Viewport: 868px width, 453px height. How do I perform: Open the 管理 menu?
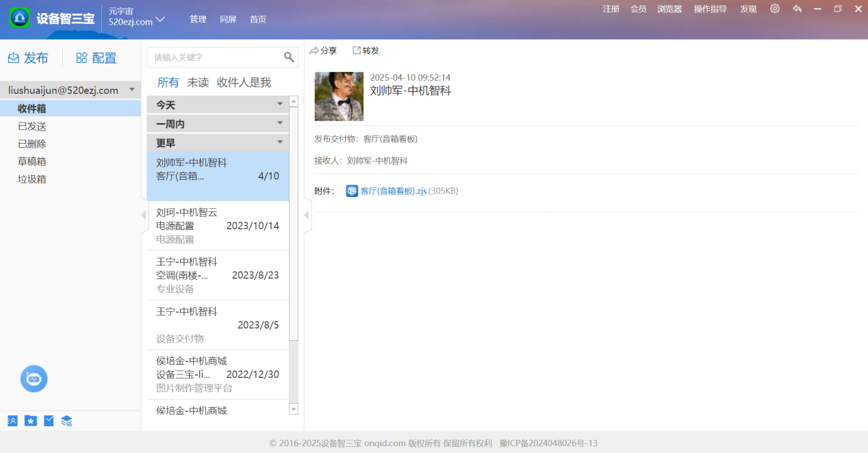[x=198, y=19]
